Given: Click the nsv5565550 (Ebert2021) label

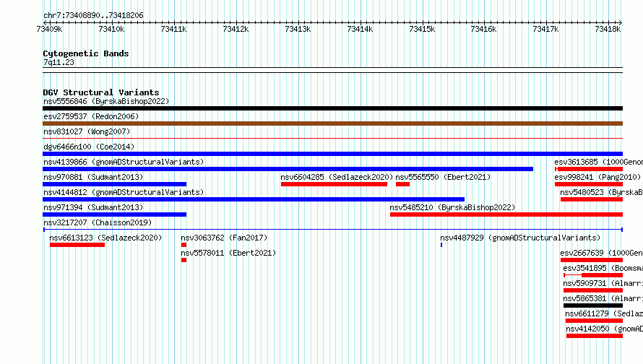Looking at the screenshot, I should (x=443, y=177).
